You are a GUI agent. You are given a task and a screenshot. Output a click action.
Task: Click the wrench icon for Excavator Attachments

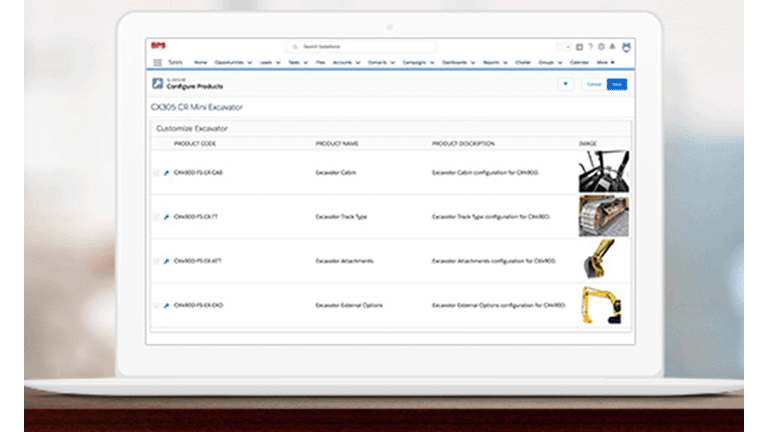click(x=166, y=261)
